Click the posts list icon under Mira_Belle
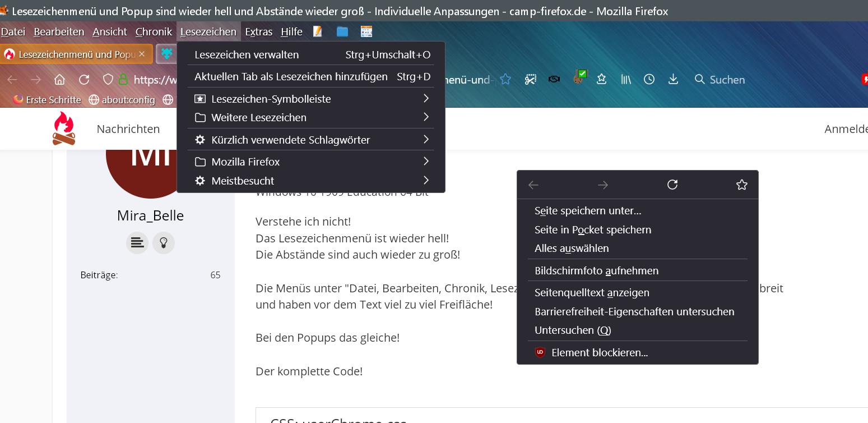This screenshot has height=423, width=868. [x=137, y=243]
